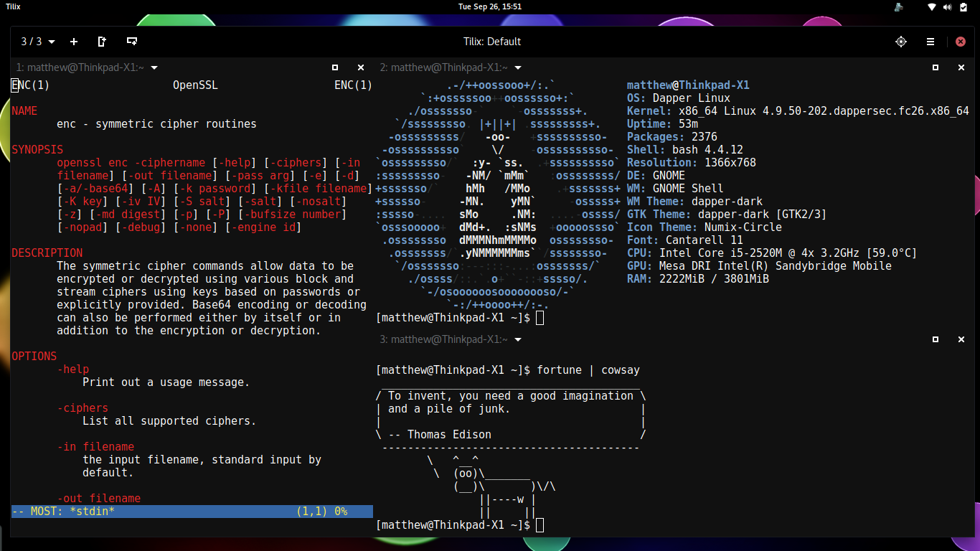Image resolution: width=980 pixels, height=551 pixels.
Task: Click the 'OS: Dapper Linux' line
Action: [x=679, y=98]
